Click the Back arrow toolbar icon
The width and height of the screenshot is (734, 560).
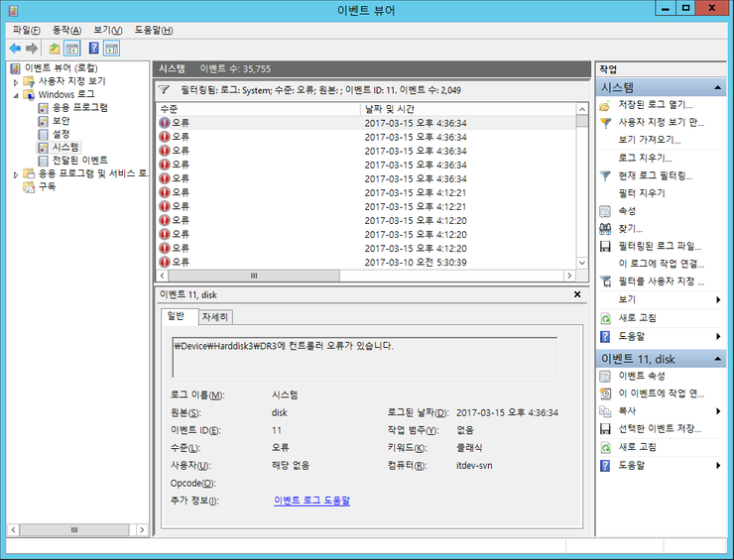15,49
